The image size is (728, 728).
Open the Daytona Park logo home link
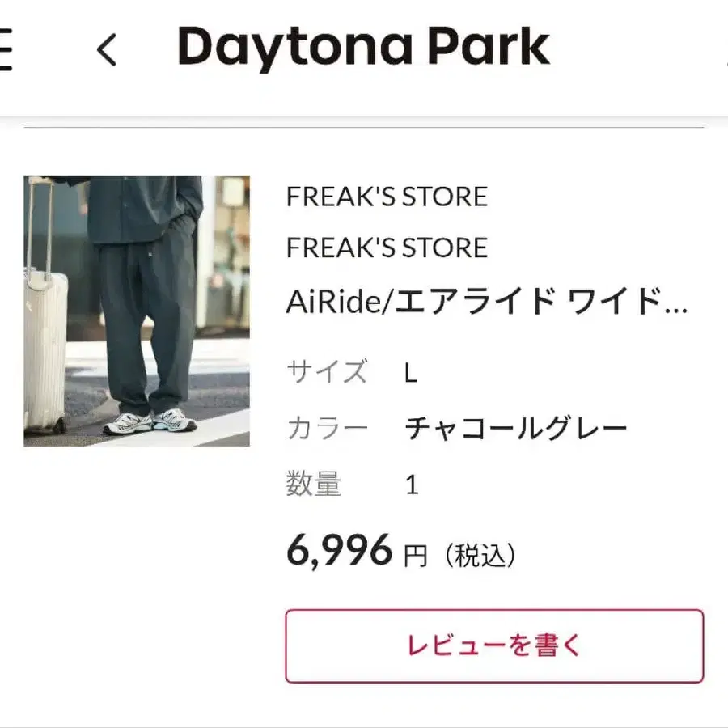click(363, 48)
